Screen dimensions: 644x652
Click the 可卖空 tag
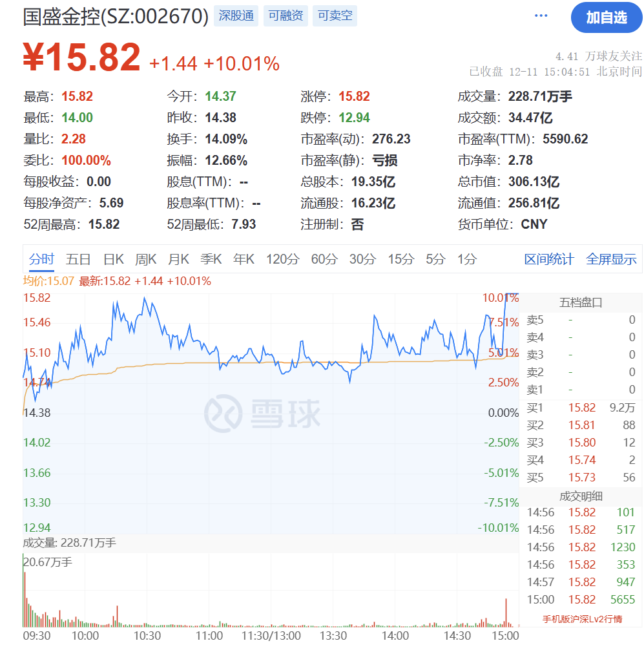coord(335,16)
